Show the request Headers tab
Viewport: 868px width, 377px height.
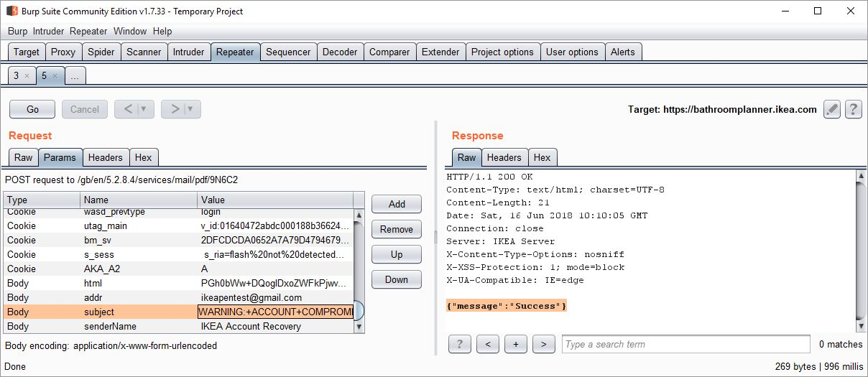pos(106,157)
